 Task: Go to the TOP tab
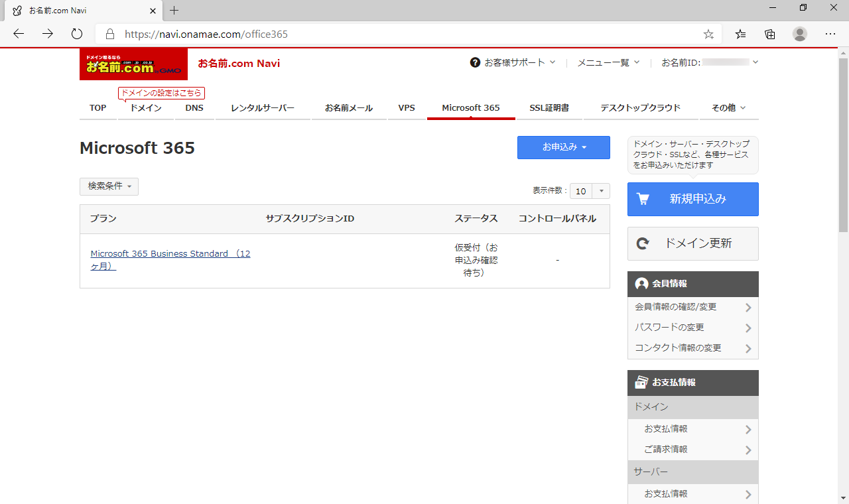point(98,107)
